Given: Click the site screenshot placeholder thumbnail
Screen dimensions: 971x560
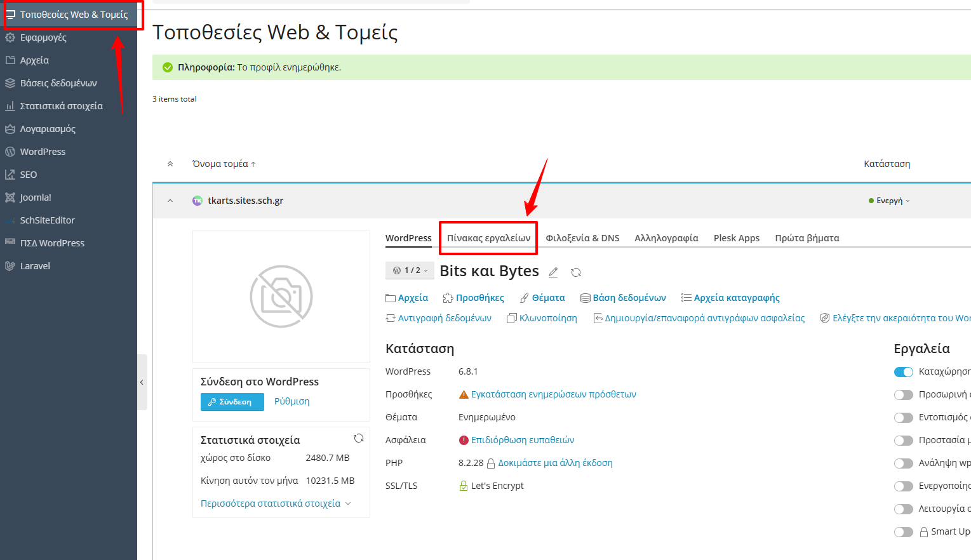Looking at the screenshot, I should click(281, 297).
